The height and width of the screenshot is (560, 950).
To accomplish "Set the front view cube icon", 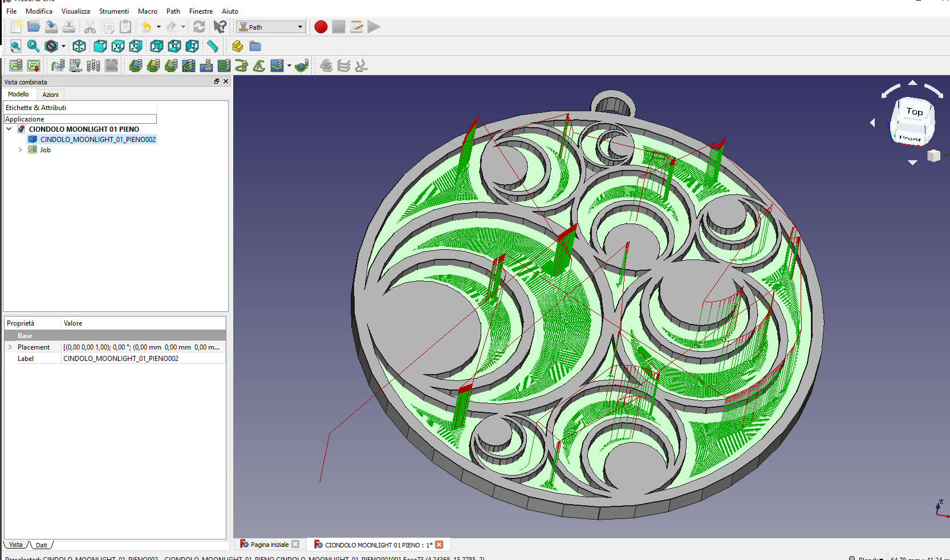I will (x=100, y=46).
